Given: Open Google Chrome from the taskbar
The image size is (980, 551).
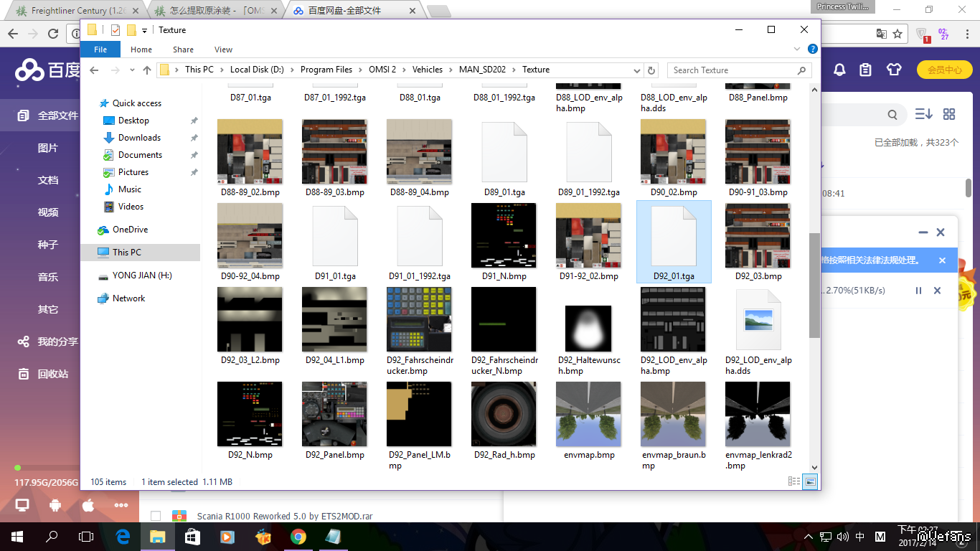Looking at the screenshot, I should coord(298,536).
